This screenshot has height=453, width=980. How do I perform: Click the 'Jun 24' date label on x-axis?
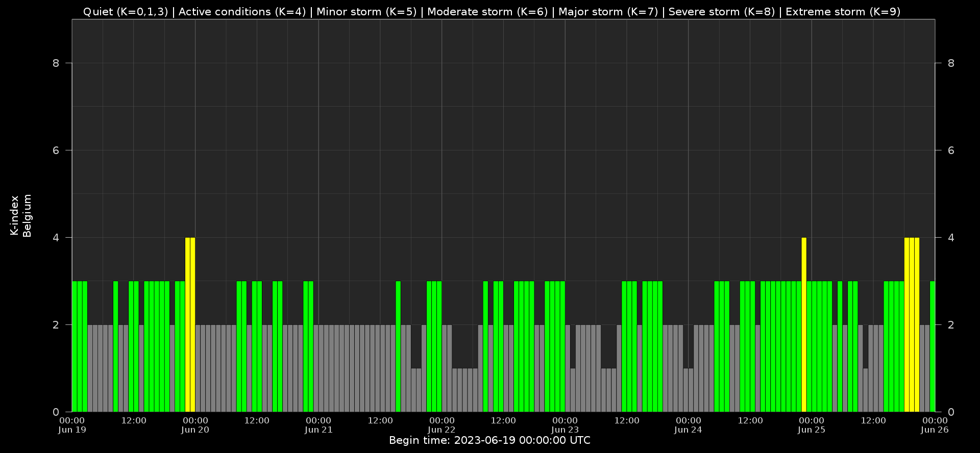point(688,430)
